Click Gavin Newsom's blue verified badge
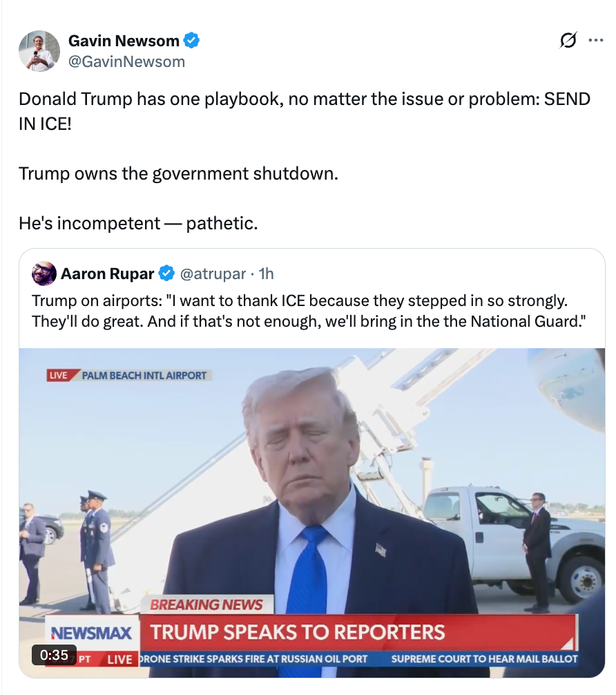The width and height of the screenshot is (616, 695). pos(191,40)
